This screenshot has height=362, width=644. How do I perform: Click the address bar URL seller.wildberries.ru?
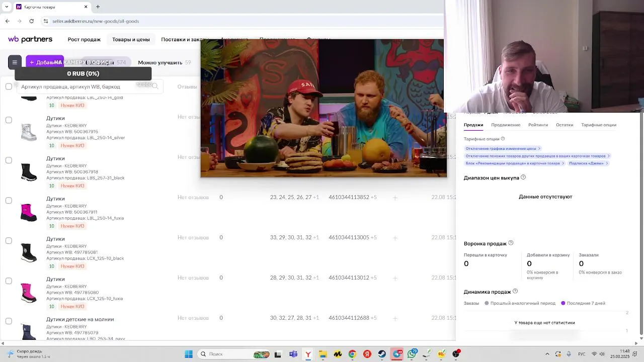click(x=96, y=21)
